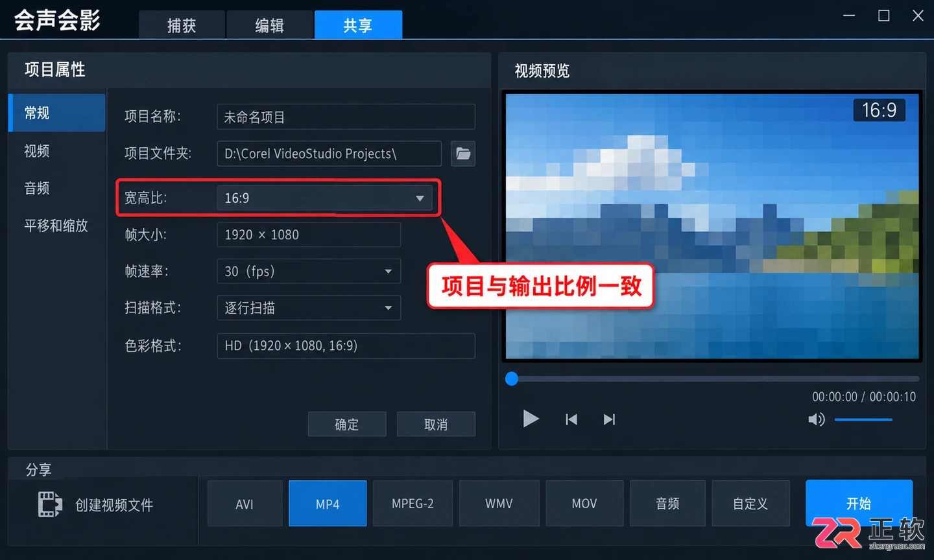
Task: Click the create video file icon
Action: (50, 504)
